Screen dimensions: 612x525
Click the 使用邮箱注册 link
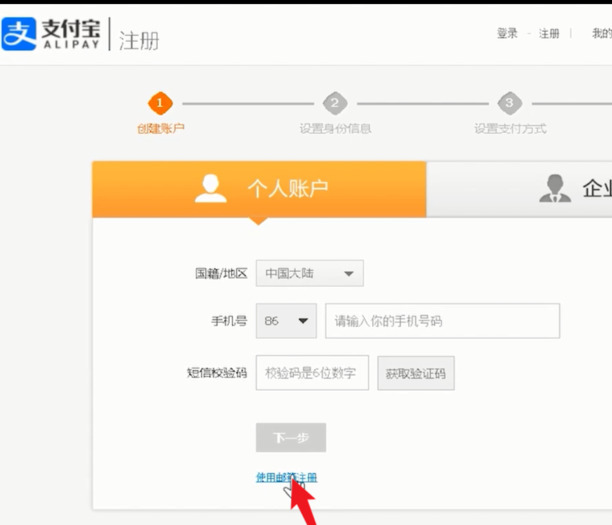[286, 477]
